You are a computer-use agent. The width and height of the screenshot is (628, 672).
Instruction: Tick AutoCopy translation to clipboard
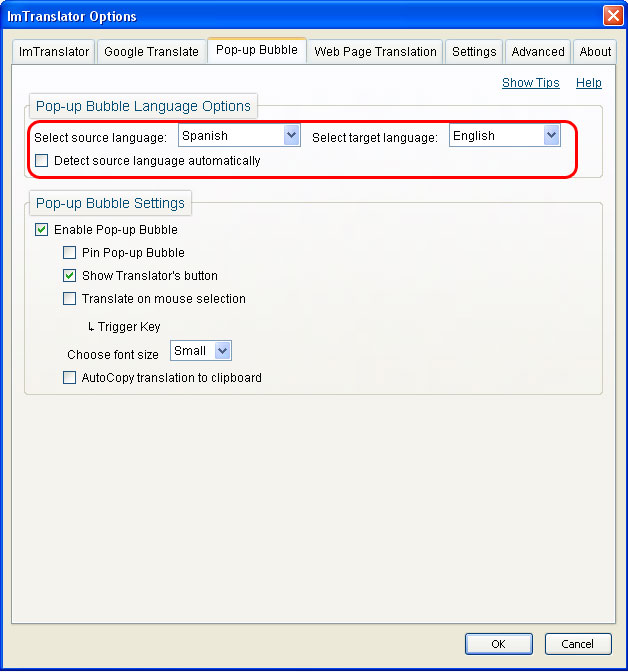(x=69, y=378)
